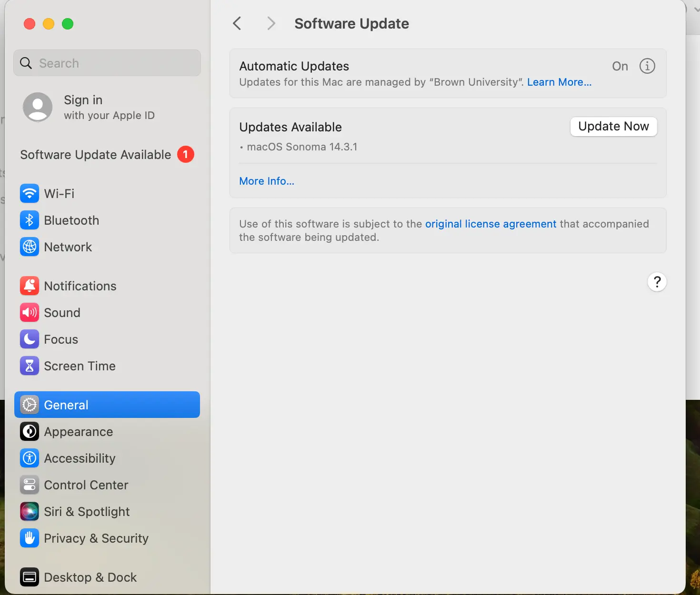The image size is (700, 595).
Task: Open the Bluetooth label in sidebar
Action: (71, 220)
